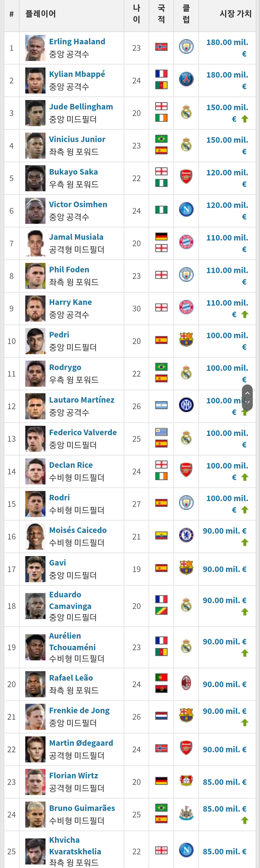Select the Bayer Leverkusen club crest
This screenshot has width=260, height=868.
[x=186, y=781]
